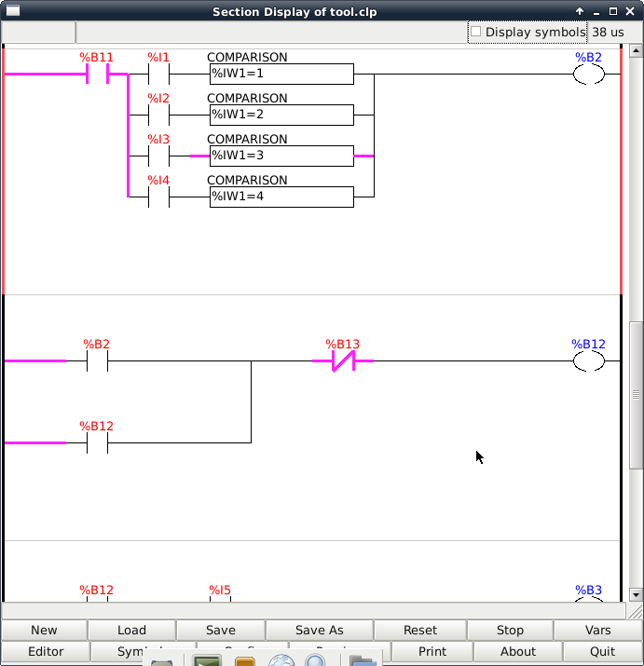This screenshot has width=644, height=666.
Task: Stop the ladder program
Action: [510, 630]
